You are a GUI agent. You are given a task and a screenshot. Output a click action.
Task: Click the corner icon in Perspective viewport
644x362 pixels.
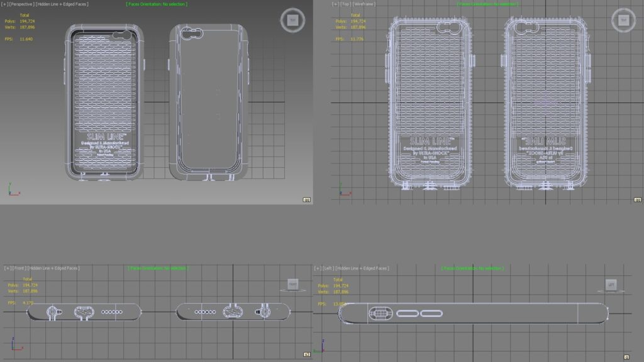coord(307,200)
